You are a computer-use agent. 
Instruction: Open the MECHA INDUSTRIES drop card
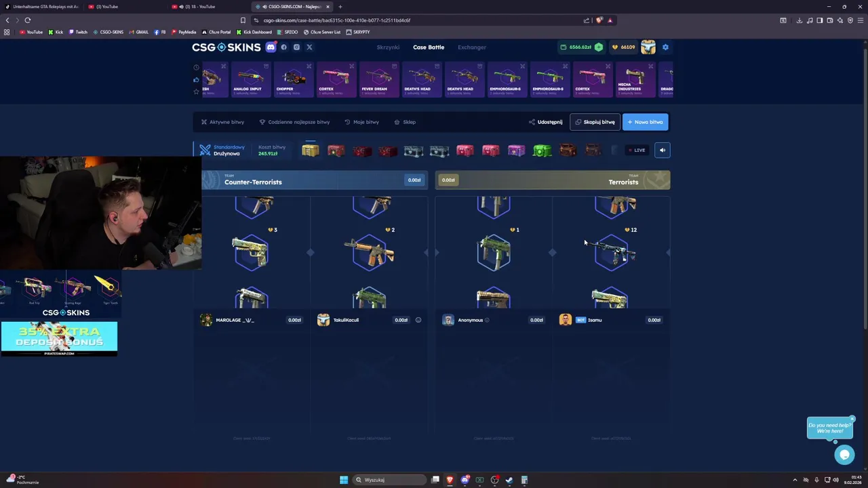[x=634, y=79]
